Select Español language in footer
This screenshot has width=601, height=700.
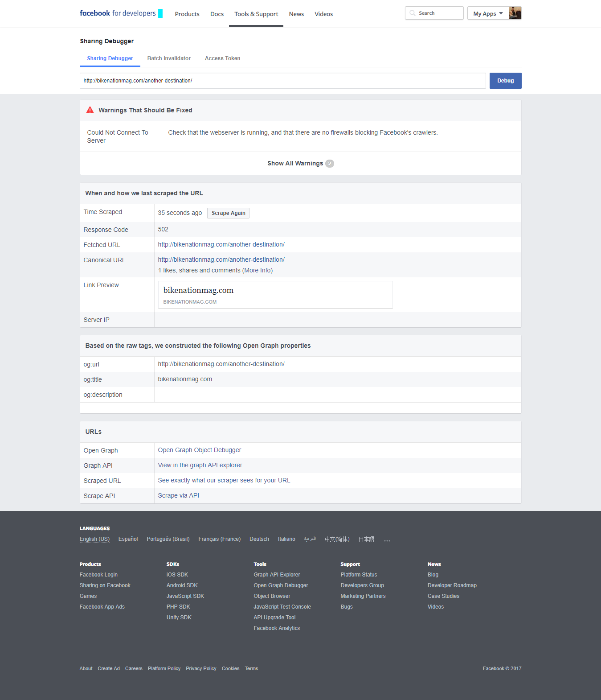128,539
